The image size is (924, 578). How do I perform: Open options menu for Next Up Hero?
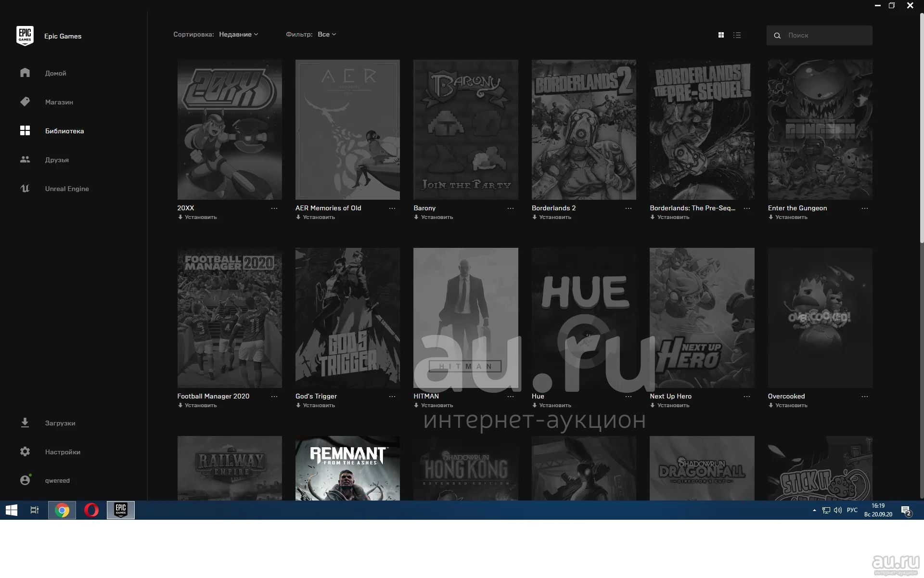(747, 397)
